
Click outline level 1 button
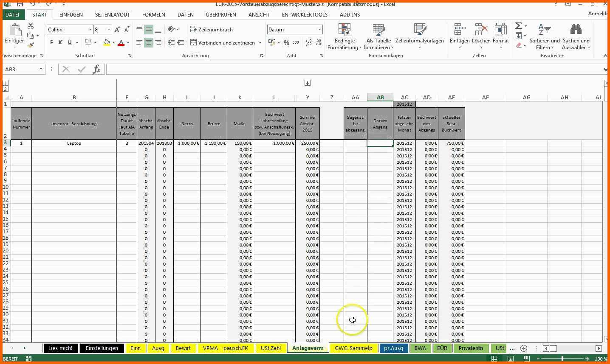pyautogui.click(x=6, y=83)
